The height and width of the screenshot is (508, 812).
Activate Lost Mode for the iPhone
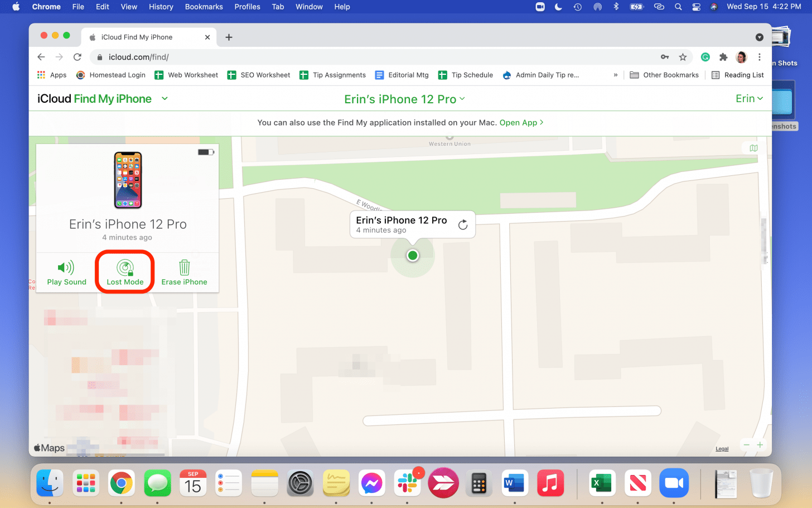[125, 272]
